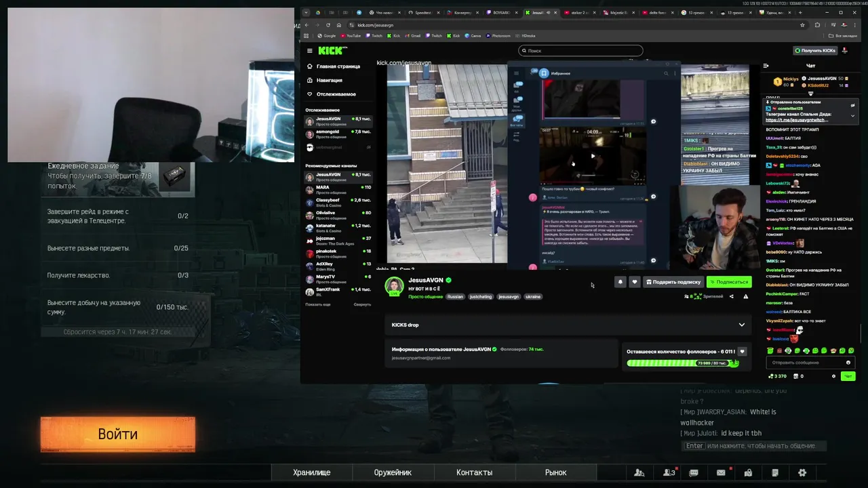The image size is (868, 488).
Task: Open YouTube bookmark in bookmarks bar
Action: 351,36
